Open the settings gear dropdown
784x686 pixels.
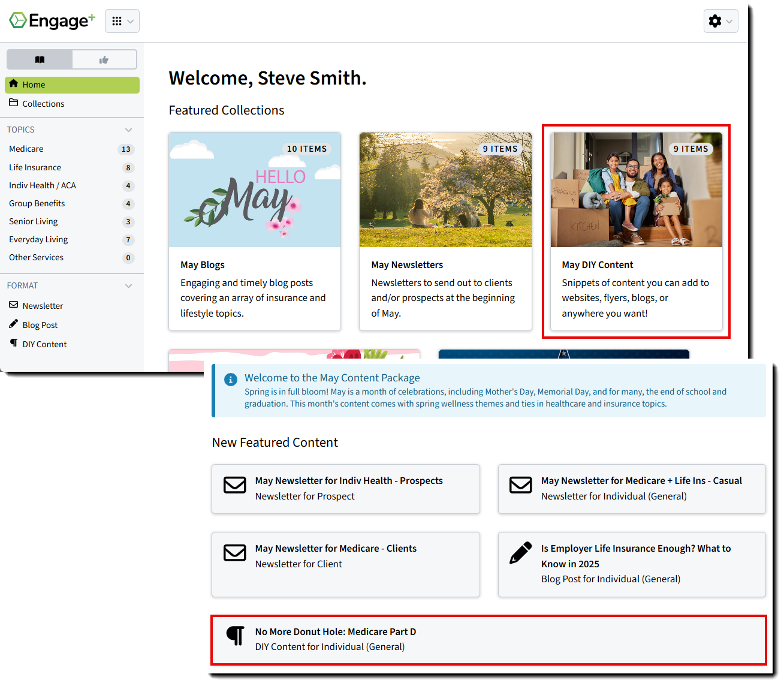(x=720, y=21)
